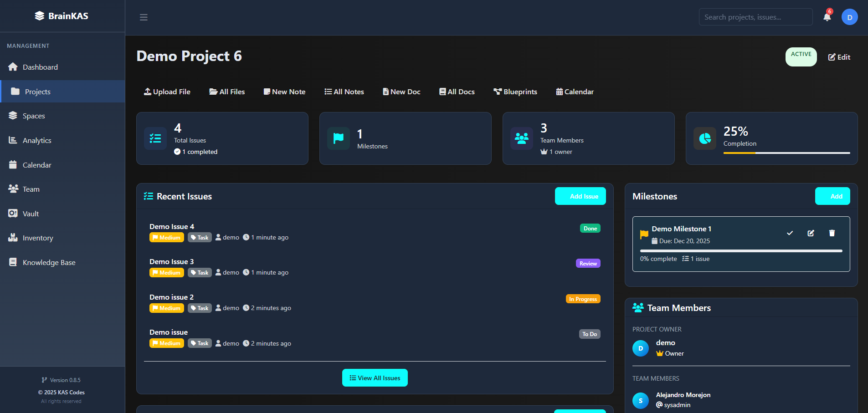Focus the search projects input field
The image size is (868, 413).
point(755,17)
